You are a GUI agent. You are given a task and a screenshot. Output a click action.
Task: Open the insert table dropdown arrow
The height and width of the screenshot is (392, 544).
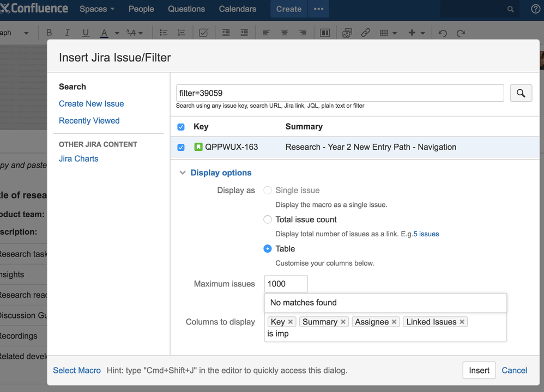click(x=395, y=33)
